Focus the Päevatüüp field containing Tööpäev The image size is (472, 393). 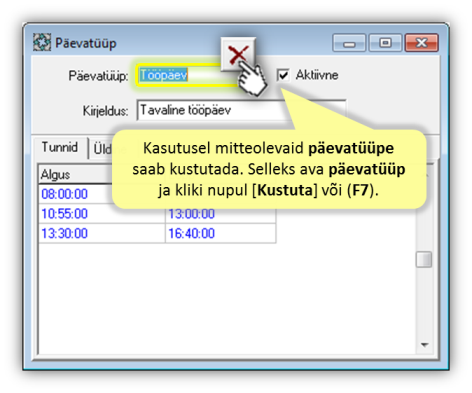tap(187, 75)
